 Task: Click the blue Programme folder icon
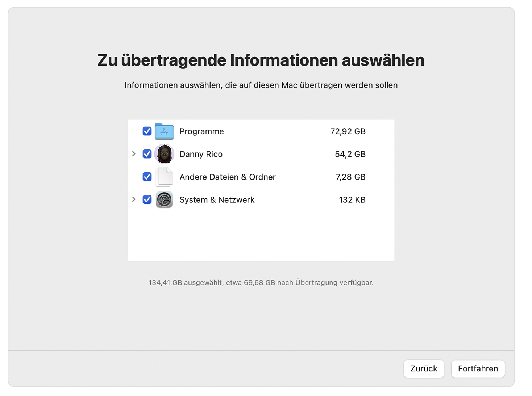pyautogui.click(x=164, y=131)
